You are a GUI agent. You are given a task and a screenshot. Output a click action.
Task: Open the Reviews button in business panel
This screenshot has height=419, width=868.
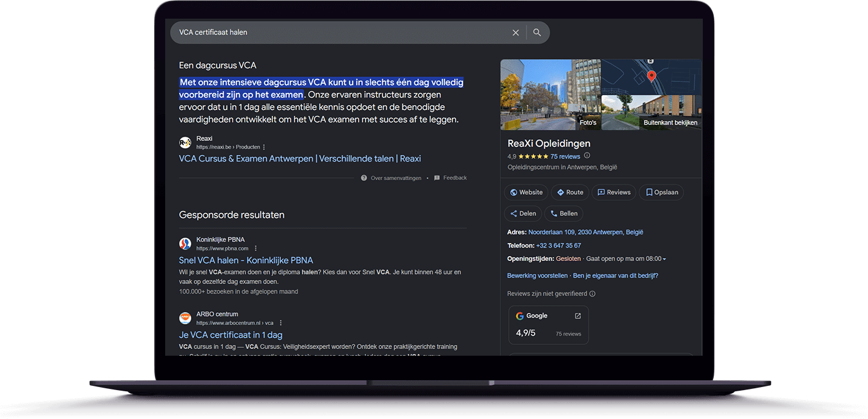point(614,192)
